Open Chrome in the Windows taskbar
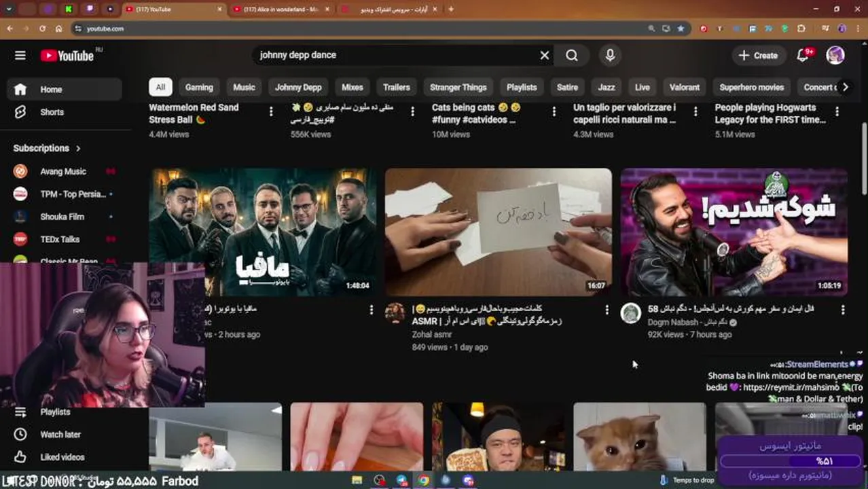Screen dimensions: 868x489 click(424, 480)
